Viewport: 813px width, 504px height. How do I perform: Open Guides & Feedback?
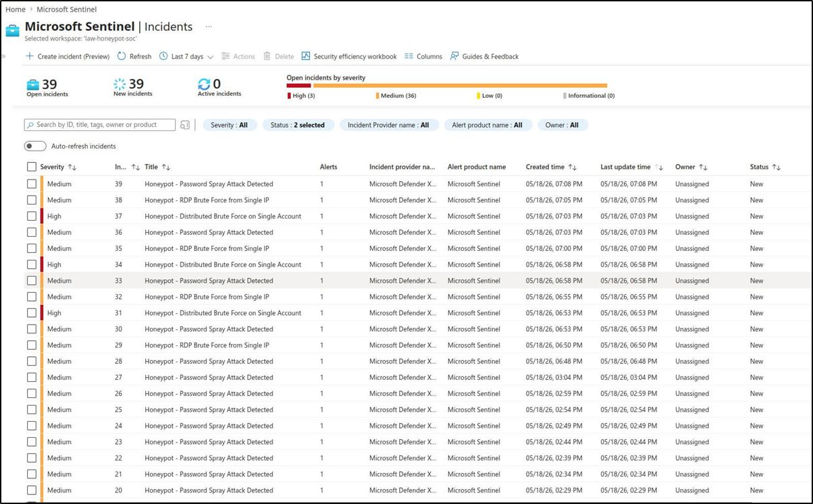pos(484,57)
